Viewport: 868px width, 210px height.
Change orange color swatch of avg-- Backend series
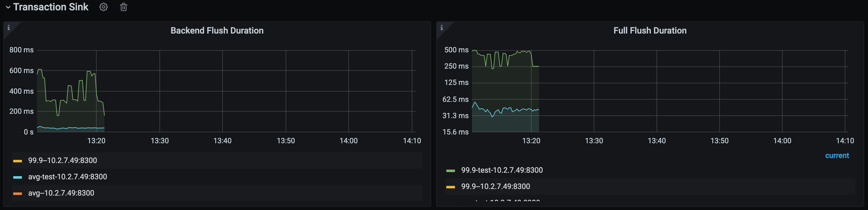(18, 193)
